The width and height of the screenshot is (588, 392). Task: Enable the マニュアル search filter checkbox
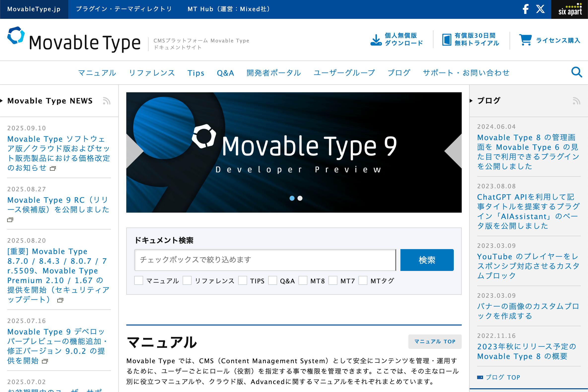point(139,281)
